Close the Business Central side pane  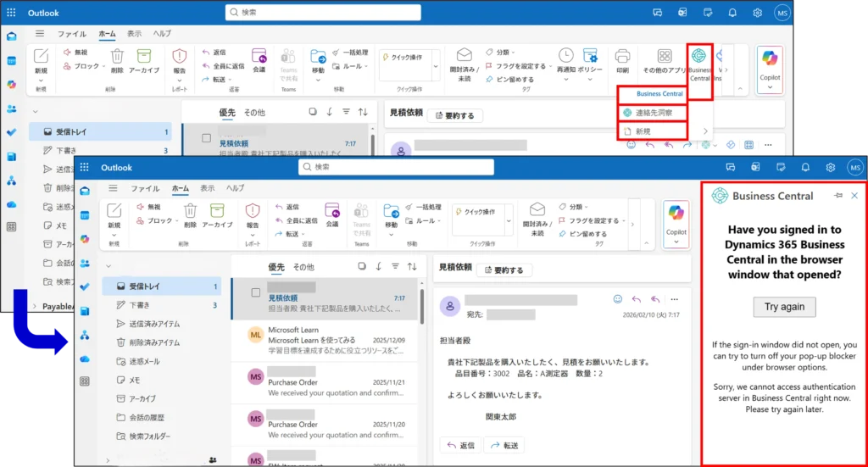point(854,196)
